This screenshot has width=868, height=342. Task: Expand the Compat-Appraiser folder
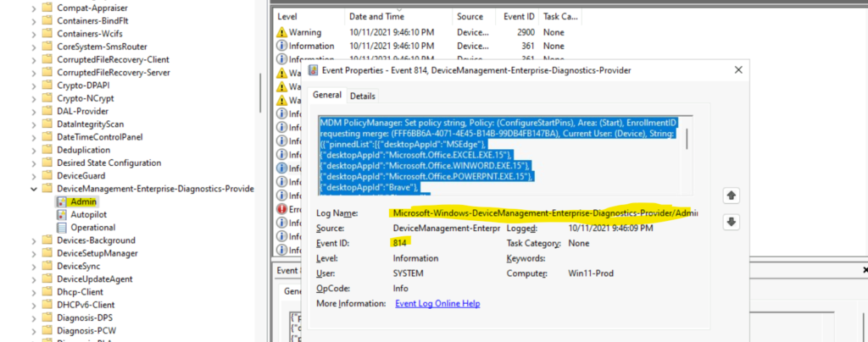(x=34, y=8)
